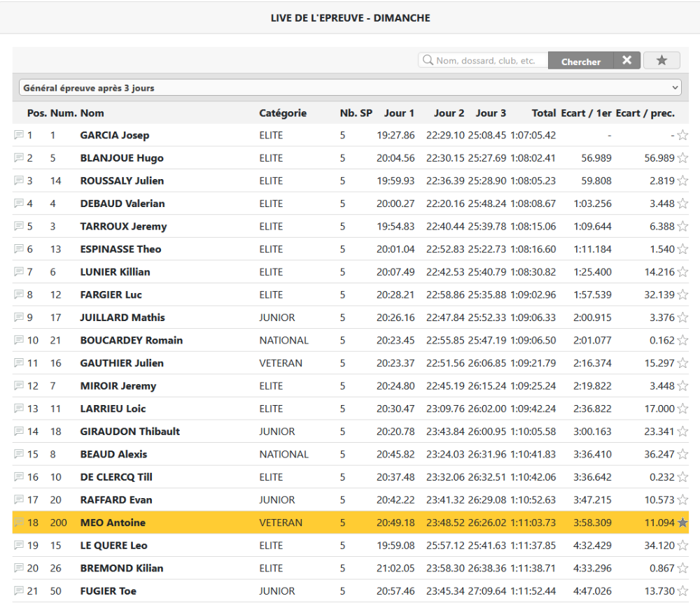Click the magnifier icon in search box
This screenshot has width=700, height=603.
(428, 59)
